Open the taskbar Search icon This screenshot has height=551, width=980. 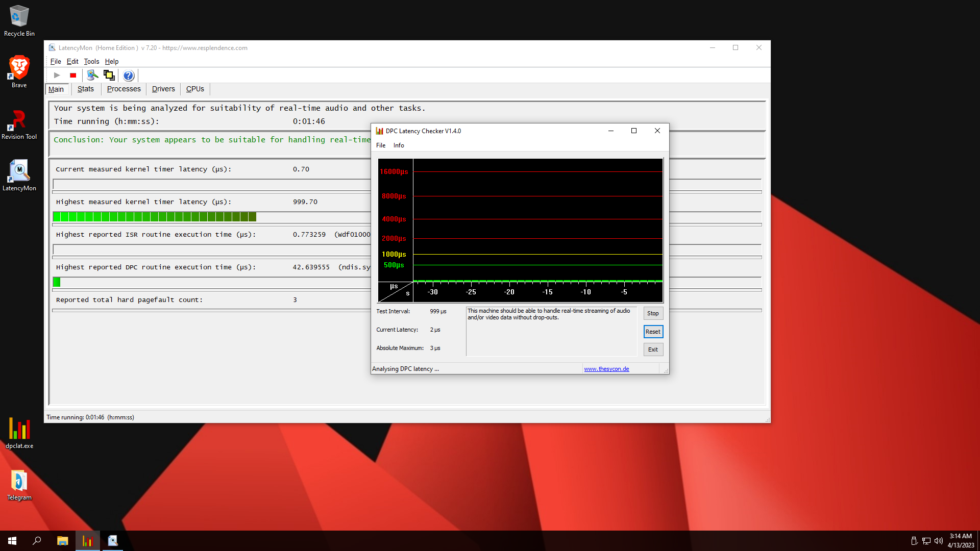(x=37, y=541)
